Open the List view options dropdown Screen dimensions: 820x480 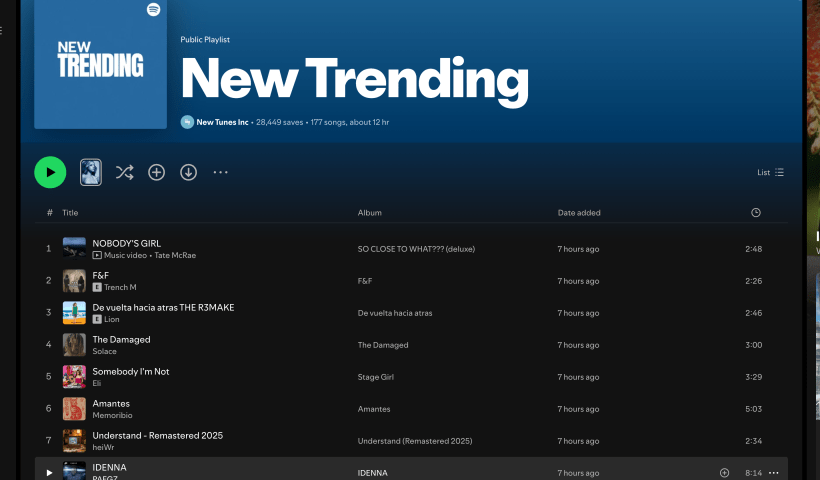point(770,172)
